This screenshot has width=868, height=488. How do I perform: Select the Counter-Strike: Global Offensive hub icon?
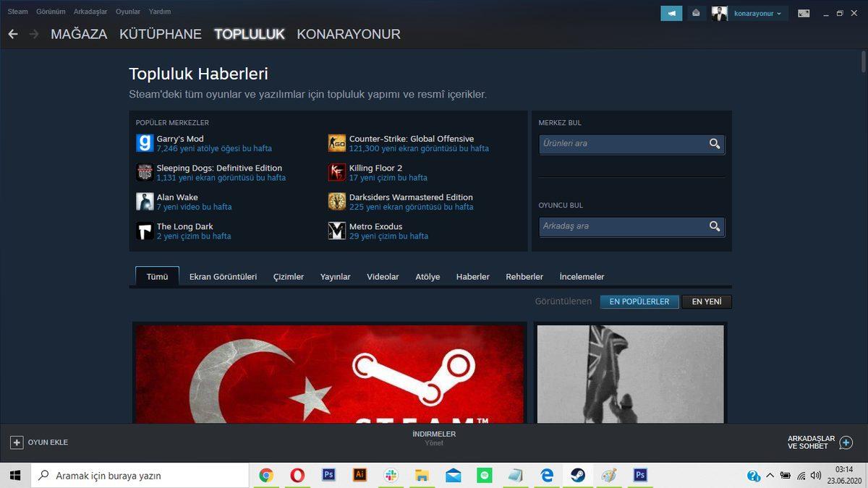(x=336, y=143)
